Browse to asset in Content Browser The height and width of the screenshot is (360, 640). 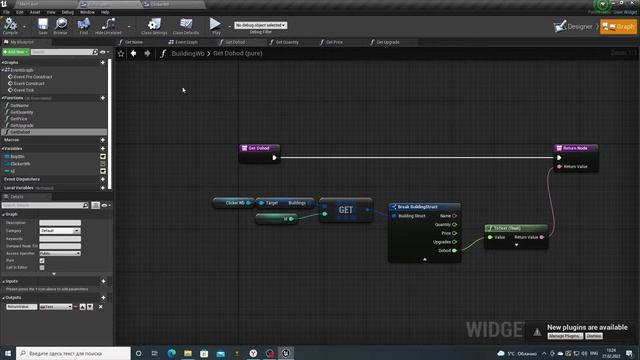coord(60,26)
